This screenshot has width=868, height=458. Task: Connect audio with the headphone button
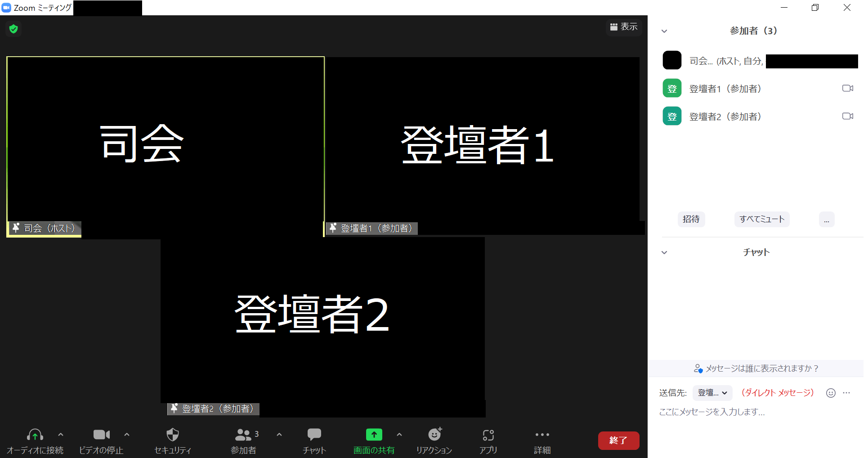point(35,435)
